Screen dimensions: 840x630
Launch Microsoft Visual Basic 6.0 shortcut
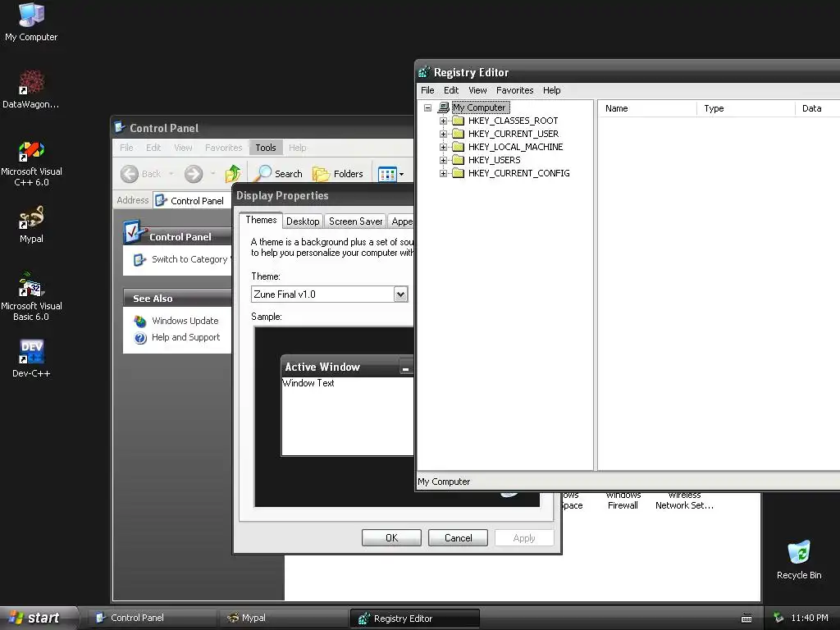31,297
